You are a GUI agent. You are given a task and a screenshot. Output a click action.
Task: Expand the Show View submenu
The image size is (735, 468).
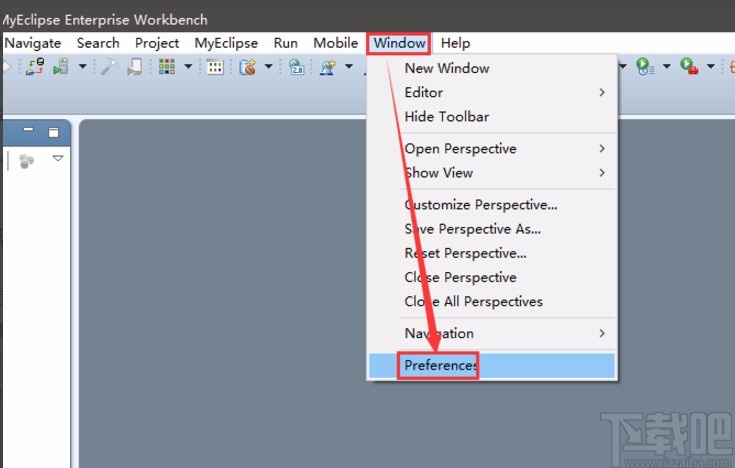coord(492,173)
